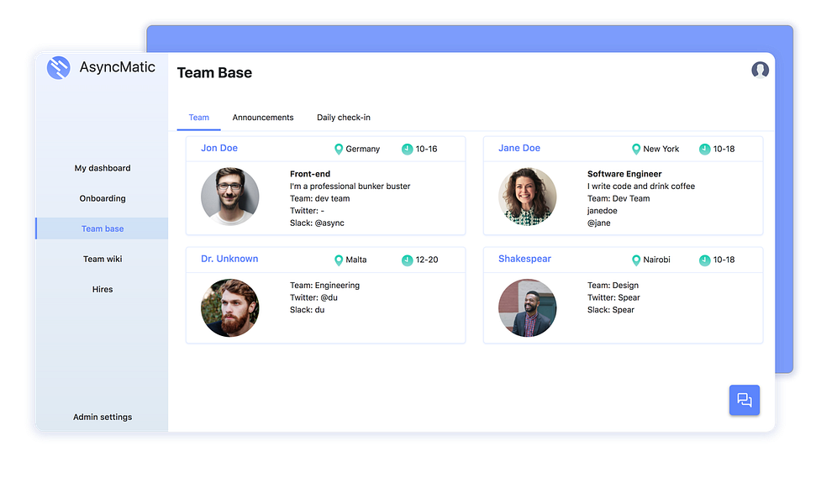Click clock icon on Shakespear card

[704, 260]
